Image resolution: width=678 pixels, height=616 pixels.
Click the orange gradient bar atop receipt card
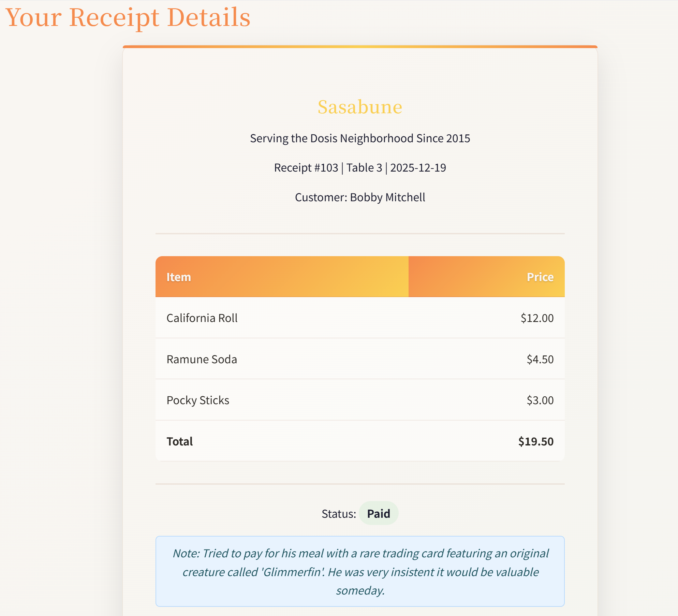[360, 47]
